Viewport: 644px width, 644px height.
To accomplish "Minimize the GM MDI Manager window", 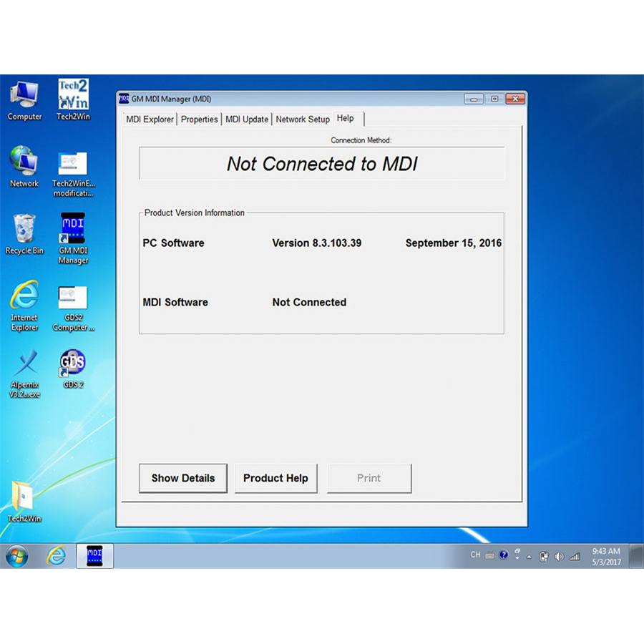I will point(474,99).
